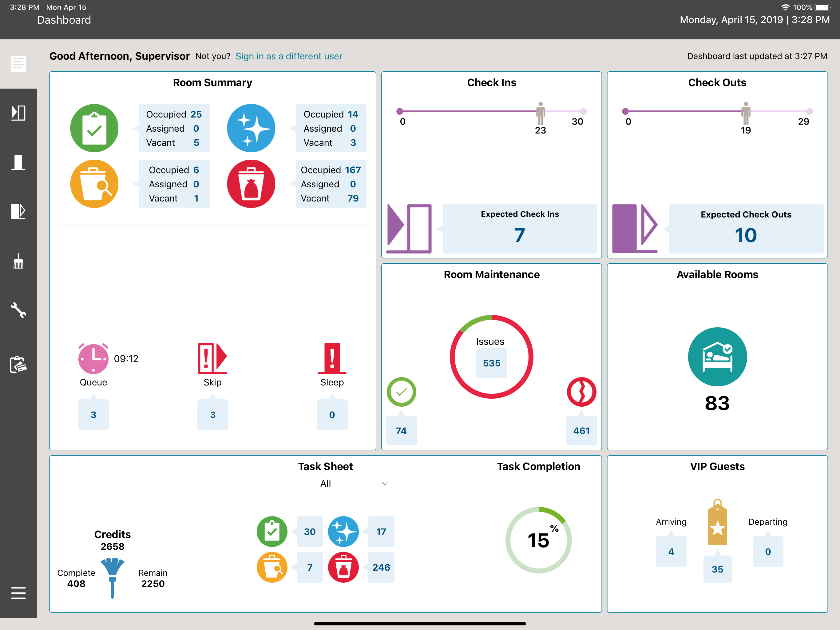Select the Task Sheet dirty count 246
The image size is (840, 630).
tap(381, 567)
